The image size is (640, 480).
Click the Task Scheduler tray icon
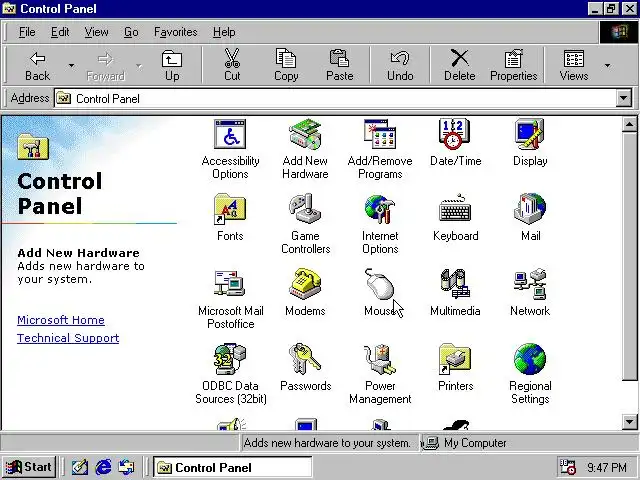pos(567,467)
